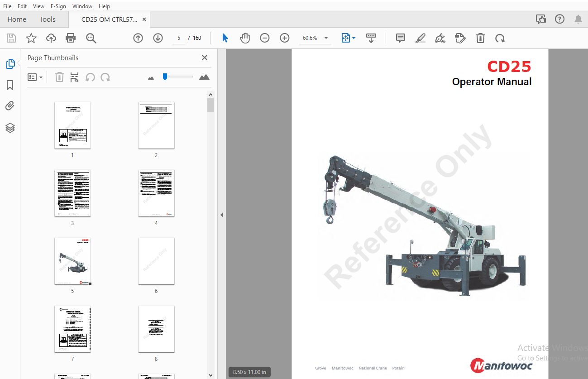
Task: Select page 5 thumbnail with crane
Action: pyautogui.click(x=72, y=261)
